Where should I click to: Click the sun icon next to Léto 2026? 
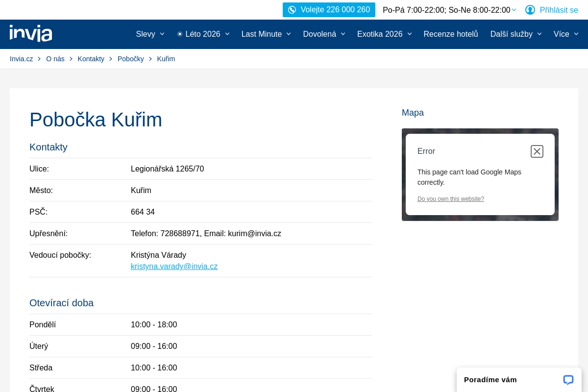180,34
